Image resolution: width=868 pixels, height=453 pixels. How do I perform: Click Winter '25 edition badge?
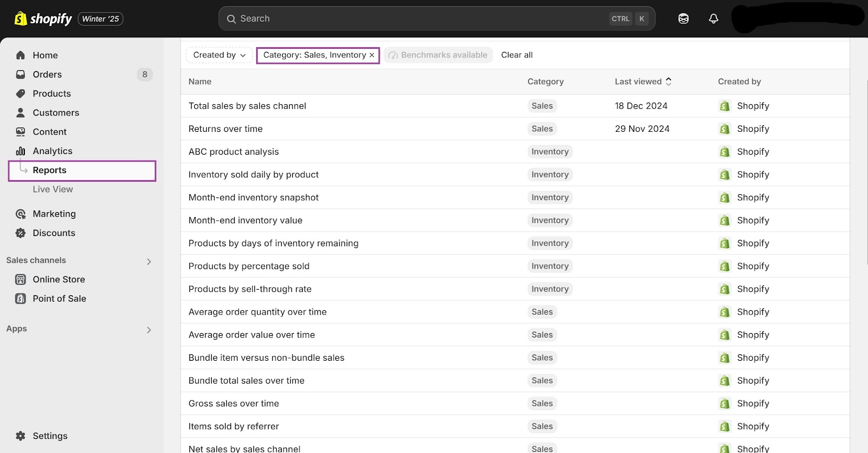click(101, 19)
